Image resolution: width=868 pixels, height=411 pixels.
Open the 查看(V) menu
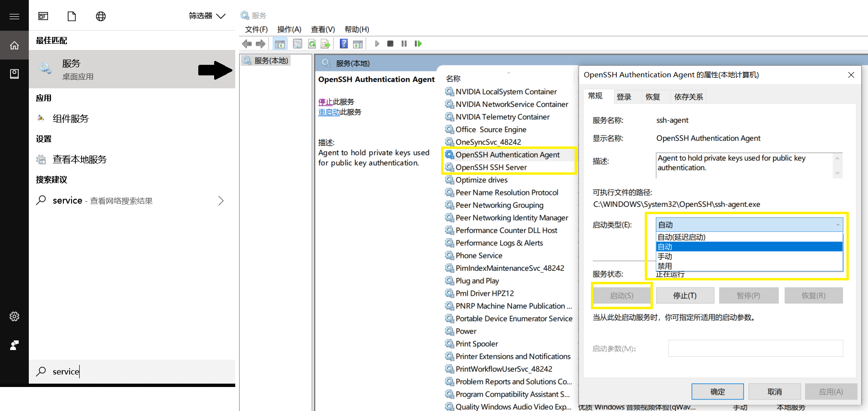pyautogui.click(x=323, y=29)
